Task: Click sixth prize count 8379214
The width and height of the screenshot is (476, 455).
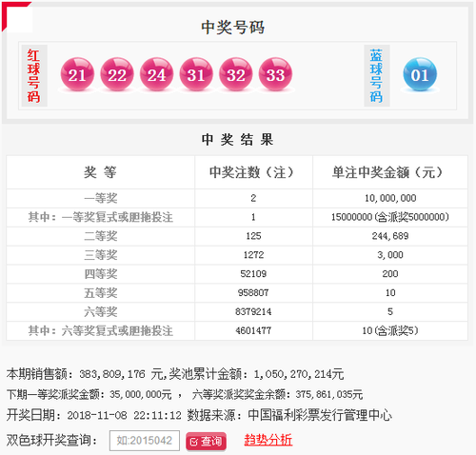Action: tap(253, 312)
